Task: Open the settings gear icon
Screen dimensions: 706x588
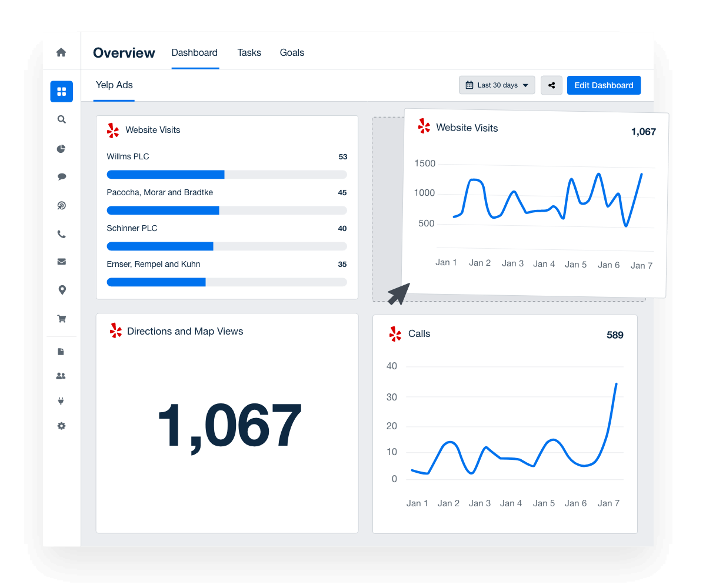Action: coord(61,426)
